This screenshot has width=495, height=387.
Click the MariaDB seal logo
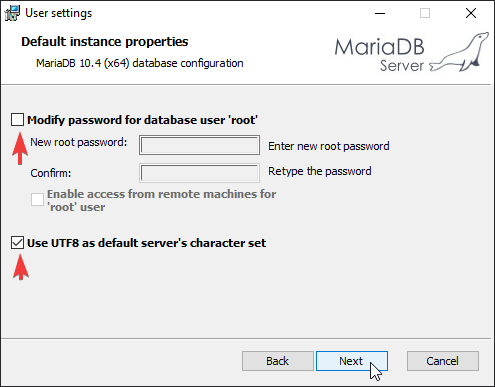(459, 52)
